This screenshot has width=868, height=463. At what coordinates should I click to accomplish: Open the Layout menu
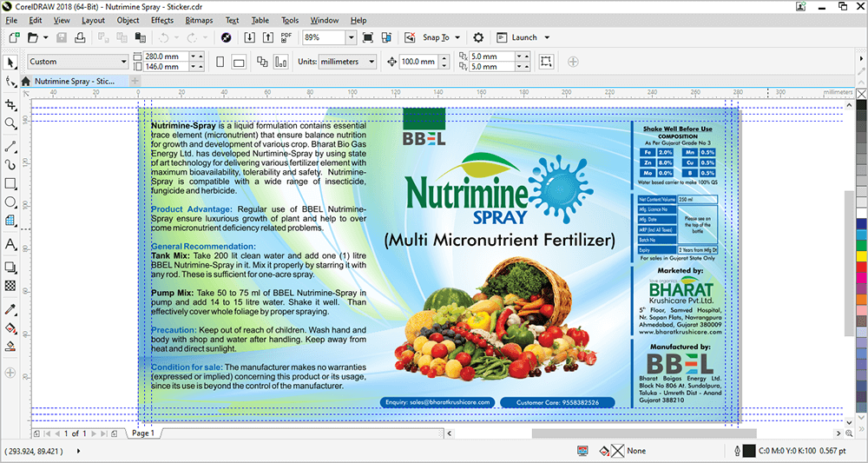(x=93, y=21)
